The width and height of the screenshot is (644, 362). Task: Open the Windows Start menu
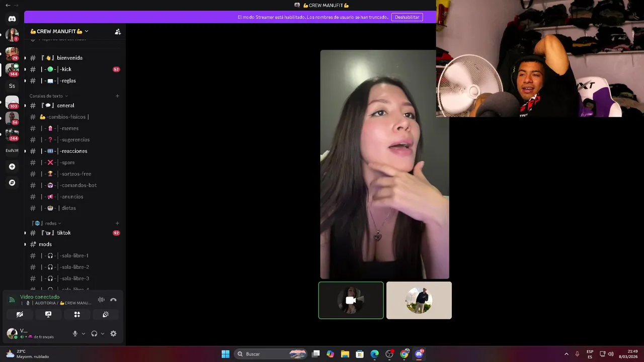pos(225,354)
